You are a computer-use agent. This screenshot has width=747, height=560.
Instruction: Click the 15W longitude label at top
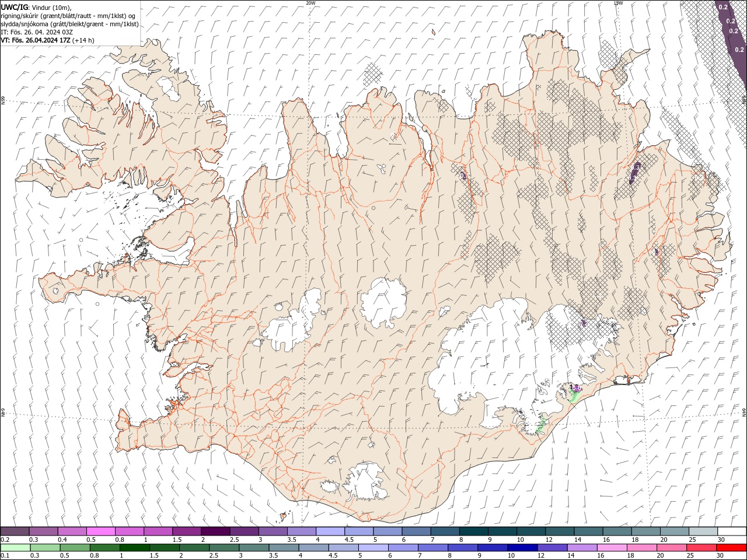tap(618, 3)
